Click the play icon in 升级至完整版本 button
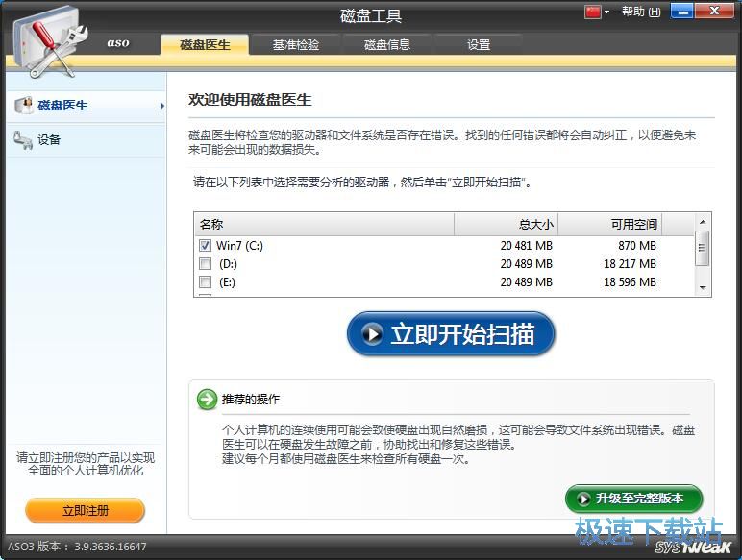Image resolution: width=742 pixels, height=560 pixels. point(583,499)
